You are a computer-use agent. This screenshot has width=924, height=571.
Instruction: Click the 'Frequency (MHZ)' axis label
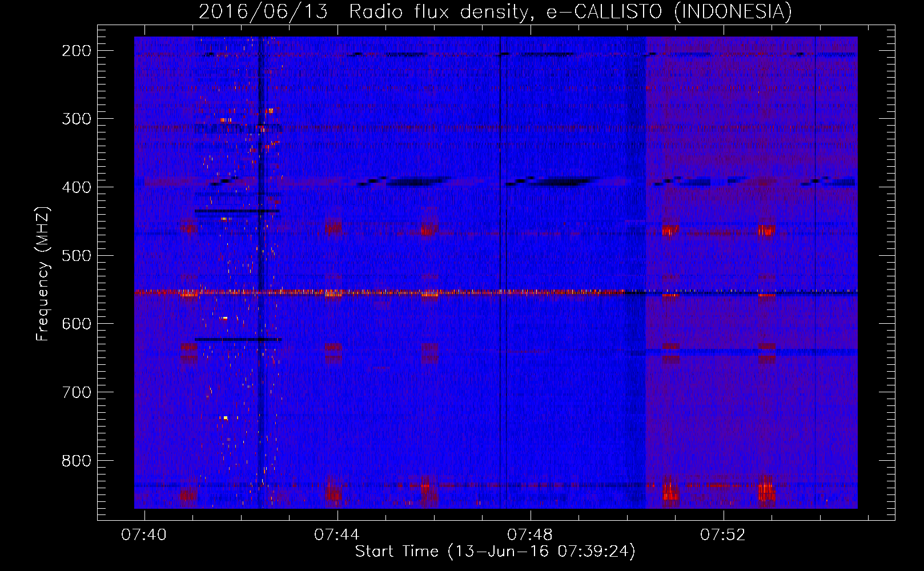point(43,274)
